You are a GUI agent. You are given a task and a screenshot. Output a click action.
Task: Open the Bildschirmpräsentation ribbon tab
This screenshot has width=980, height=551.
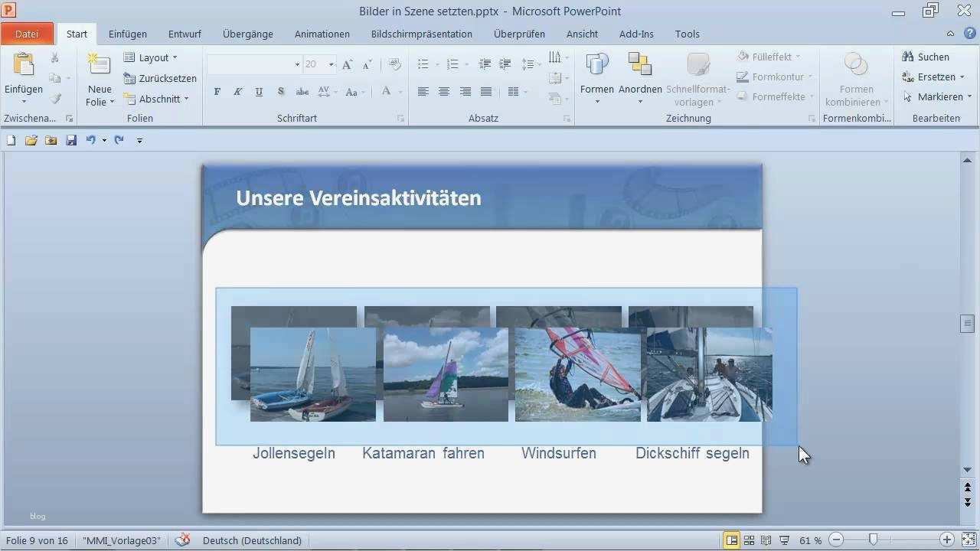tap(422, 34)
